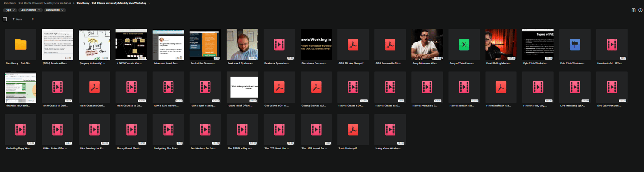Open the Epic Pitch Worksho... Keynote presentation icon
Image resolution: width=644 pixels, height=172 pixels.
tap(574, 45)
